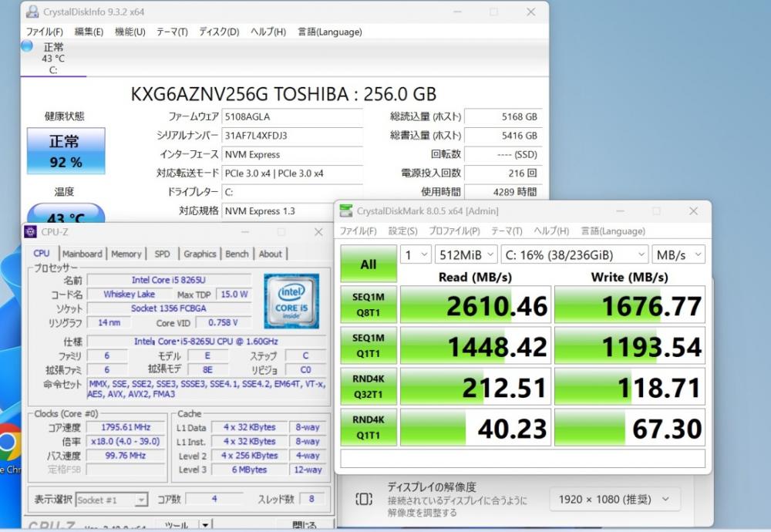Click the SEQ1M Q1T1 read result 1448.42

[x=476, y=345]
